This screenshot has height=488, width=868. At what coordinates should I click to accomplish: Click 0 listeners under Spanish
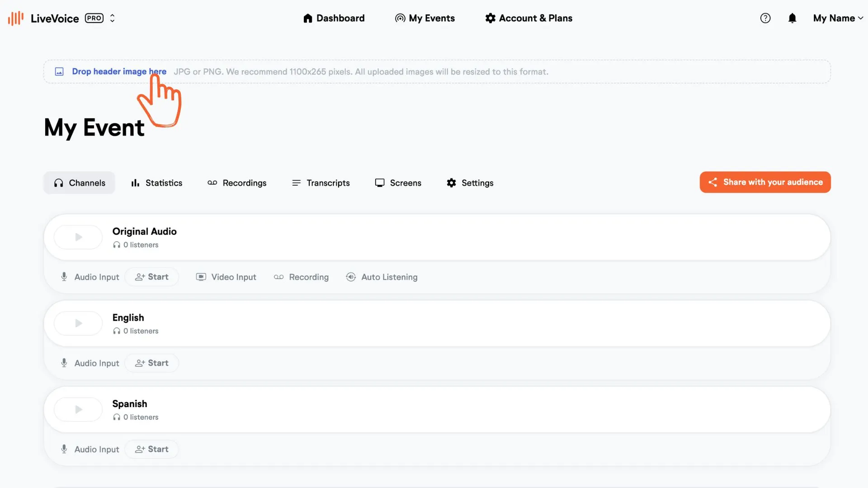point(136,417)
